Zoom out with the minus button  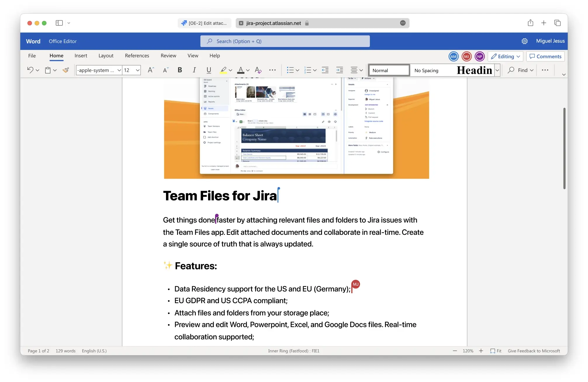[455, 351]
